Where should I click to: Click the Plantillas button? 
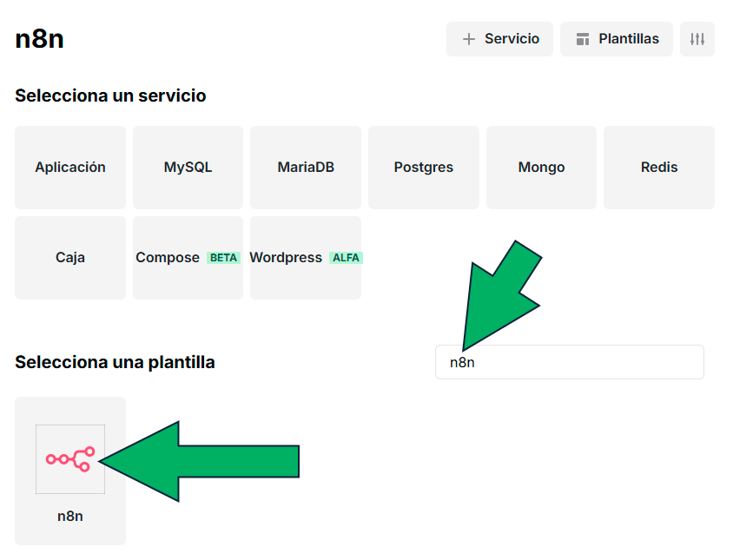616,38
